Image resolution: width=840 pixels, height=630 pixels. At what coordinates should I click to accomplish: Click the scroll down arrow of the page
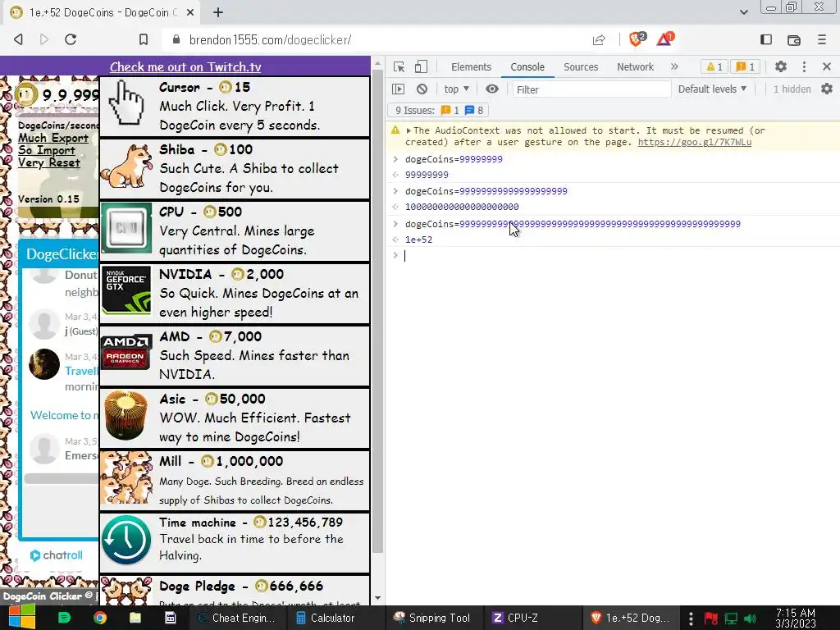(377, 598)
